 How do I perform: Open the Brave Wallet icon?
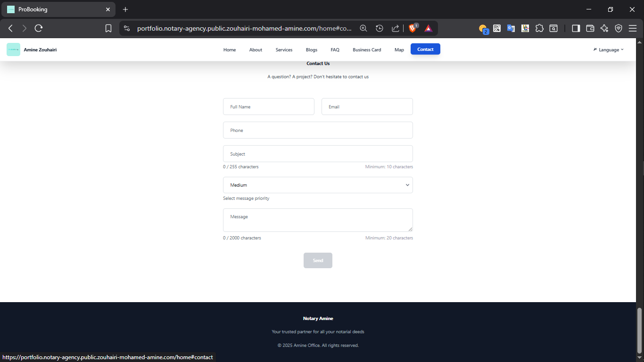tap(590, 28)
